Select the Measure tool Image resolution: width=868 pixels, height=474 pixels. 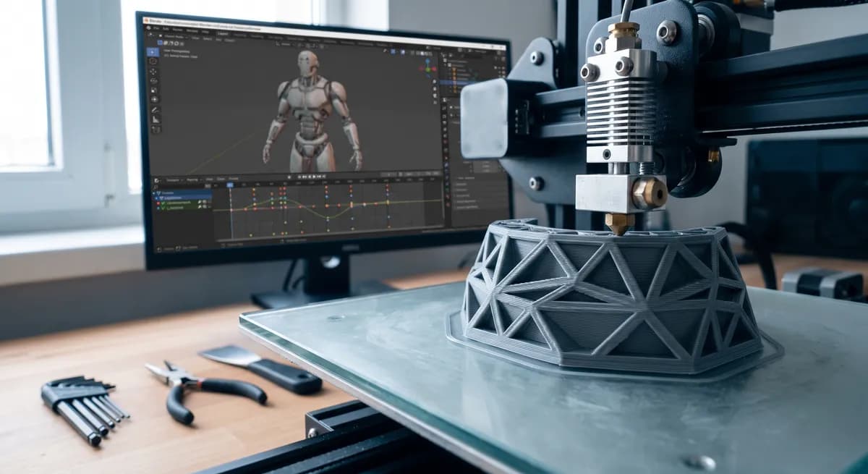(x=156, y=119)
